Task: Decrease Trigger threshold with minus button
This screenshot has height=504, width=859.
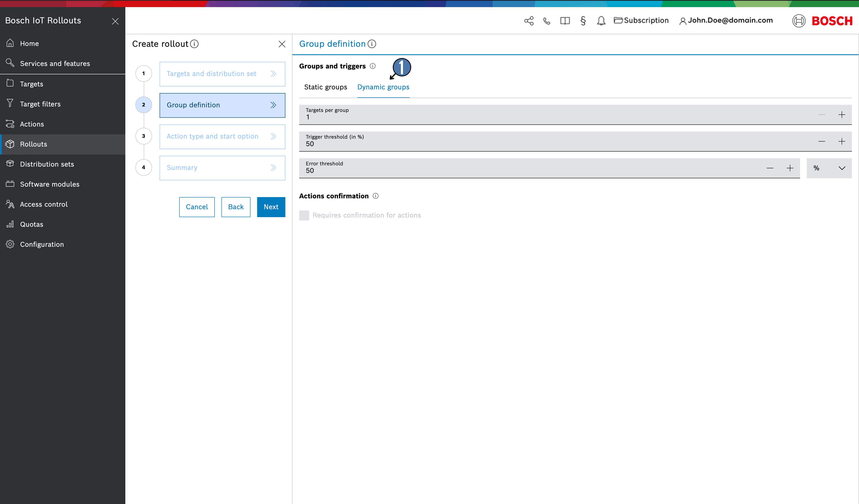Action: coord(822,141)
